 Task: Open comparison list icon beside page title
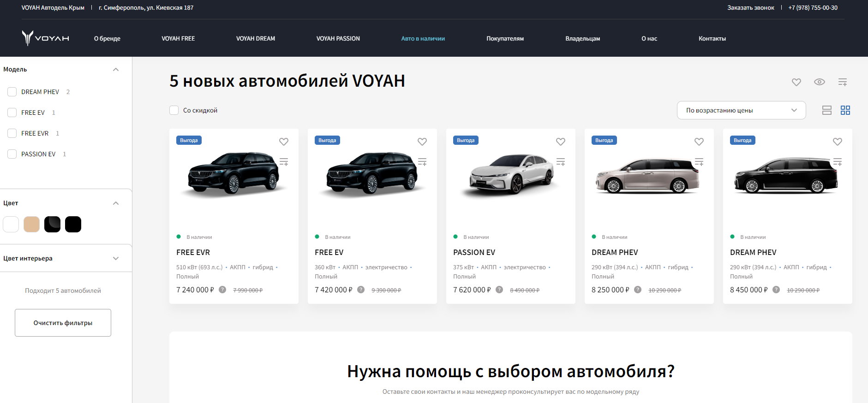tap(843, 82)
